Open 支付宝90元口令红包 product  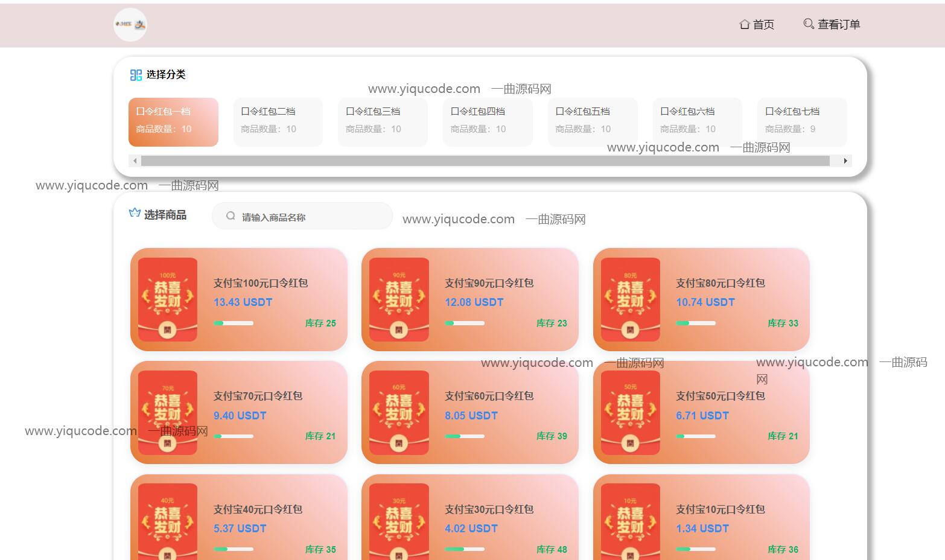tap(489, 283)
